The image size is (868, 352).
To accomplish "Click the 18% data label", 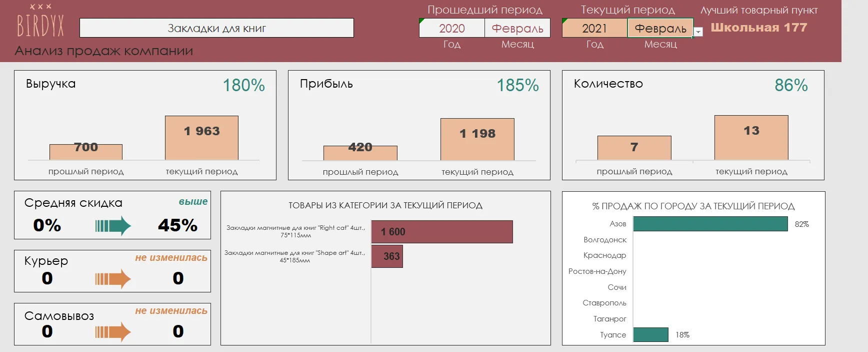I will [x=682, y=335].
